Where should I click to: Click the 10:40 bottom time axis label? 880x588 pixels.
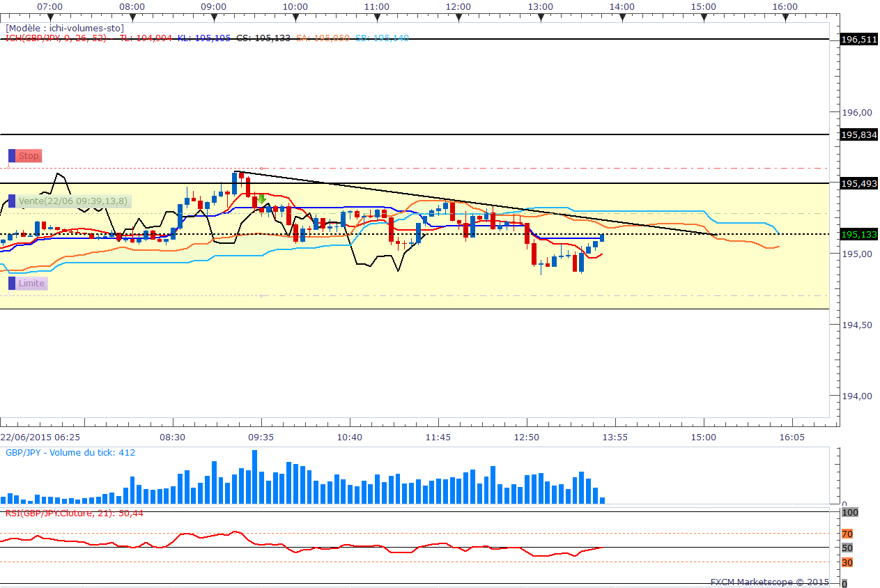[x=349, y=438]
